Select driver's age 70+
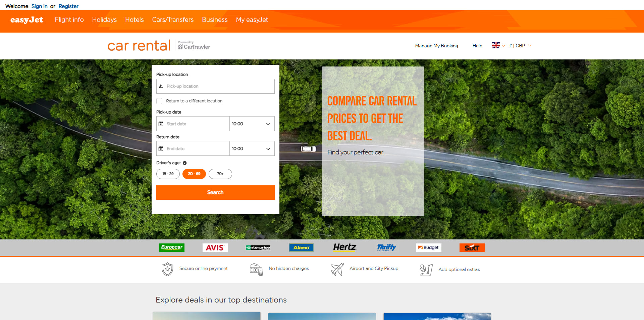Image resolution: width=644 pixels, height=320 pixels. (220, 174)
